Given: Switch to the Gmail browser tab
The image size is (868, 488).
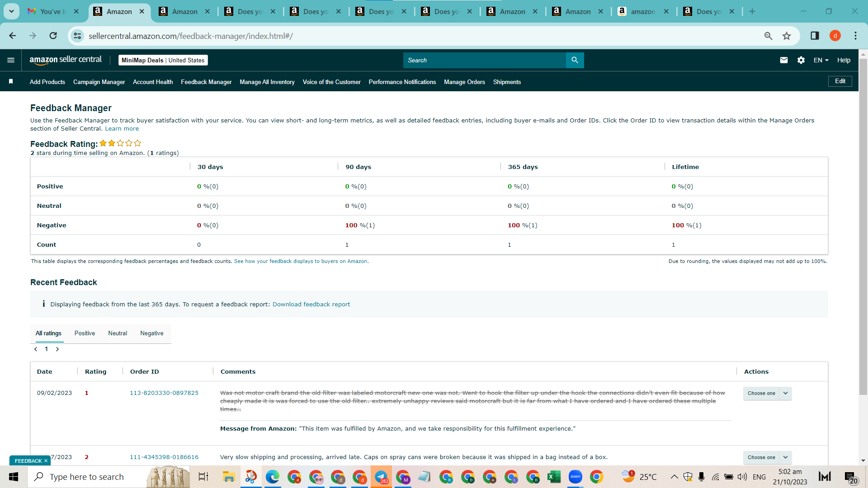Looking at the screenshot, I should (x=53, y=11).
